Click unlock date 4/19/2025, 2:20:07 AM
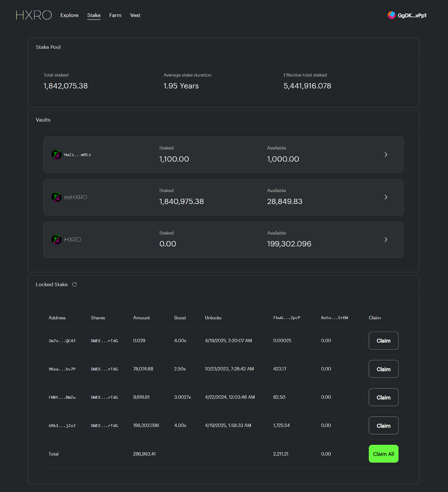The image size is (448, 492). point(228,340)
